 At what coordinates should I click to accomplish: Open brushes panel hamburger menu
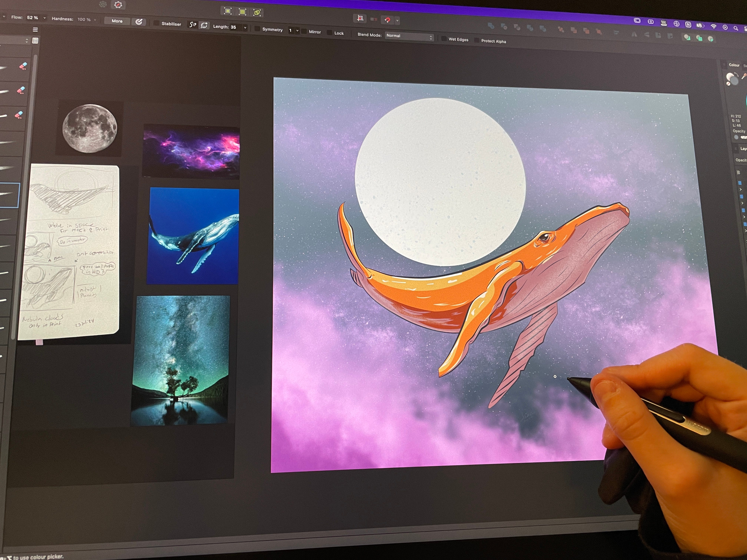point(35,30)
